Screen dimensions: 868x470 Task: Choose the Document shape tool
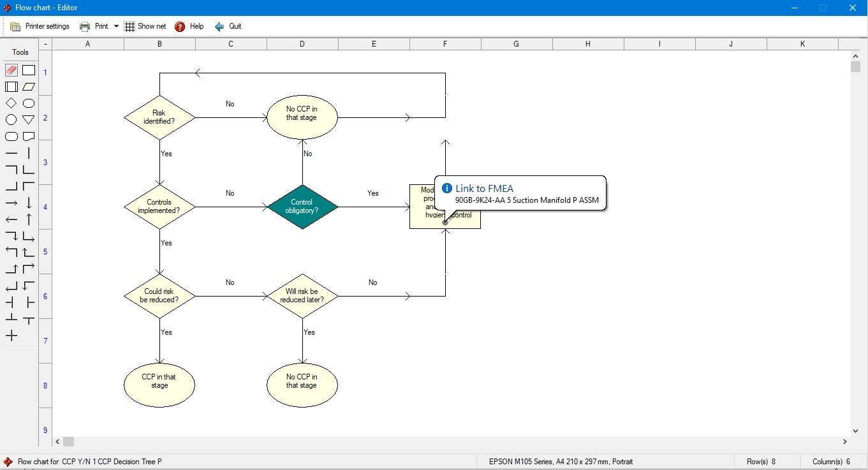[x=29, y=136]
